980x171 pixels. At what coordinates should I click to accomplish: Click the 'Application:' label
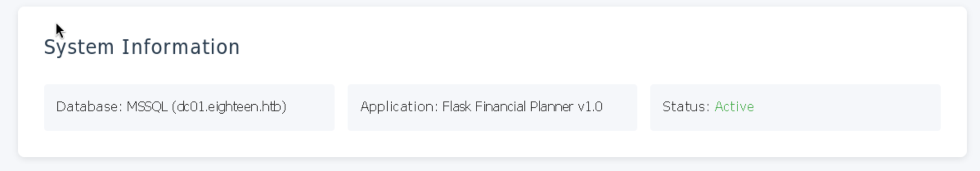pyautogui.click(x=399, y=107)
